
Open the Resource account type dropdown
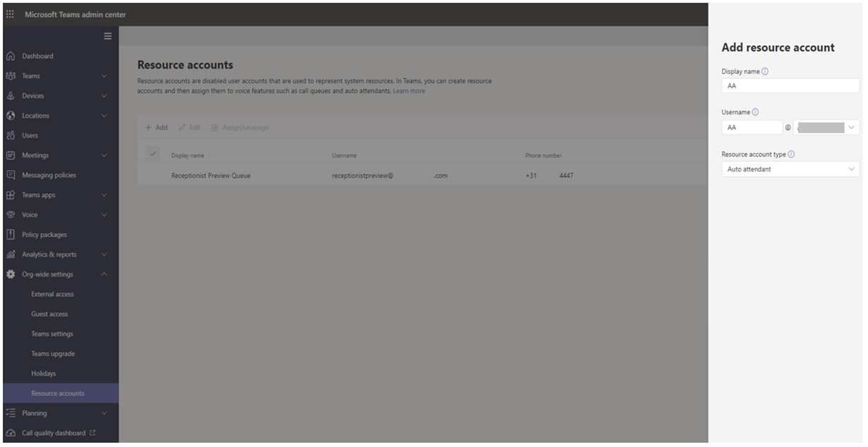pos(790,169)
